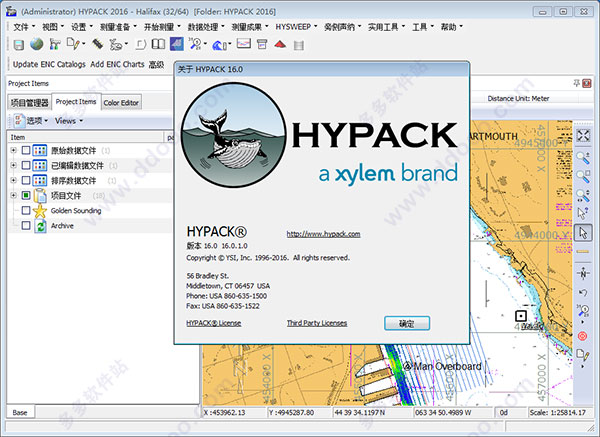Click the north arrow orientation icon
This screenshot has width=600, height=437.
click(583, 273)
